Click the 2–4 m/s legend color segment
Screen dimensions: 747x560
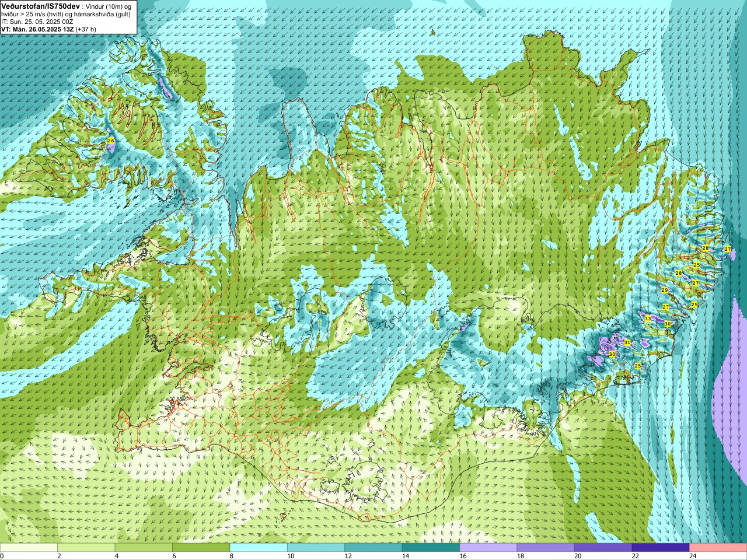86,548
